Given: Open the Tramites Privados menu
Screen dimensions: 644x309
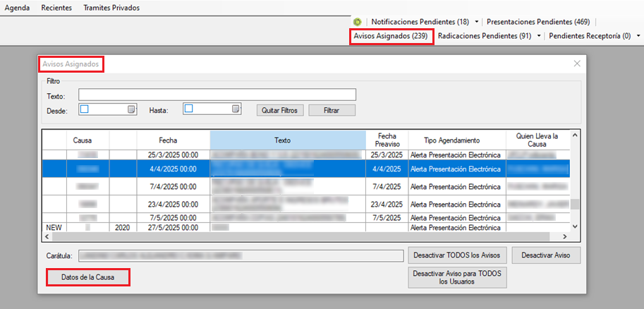Looking at the screenshot, I should click(x=111, y=8).
